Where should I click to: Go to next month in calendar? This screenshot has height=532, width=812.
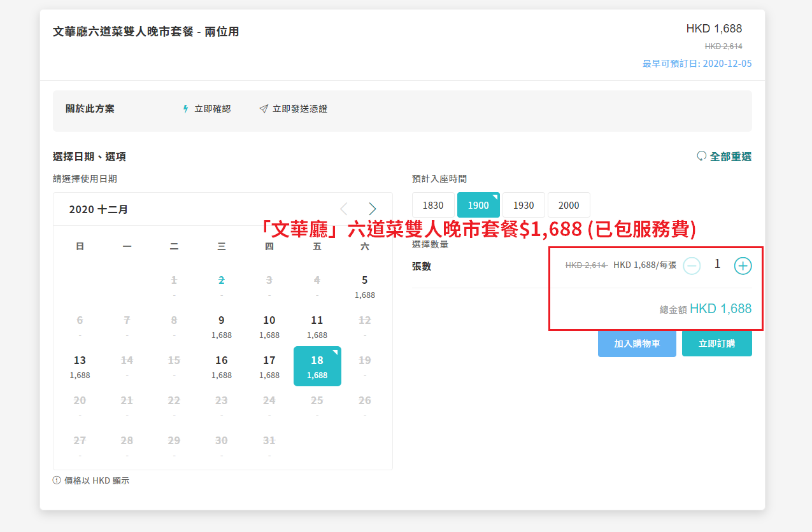click(373, 209)
